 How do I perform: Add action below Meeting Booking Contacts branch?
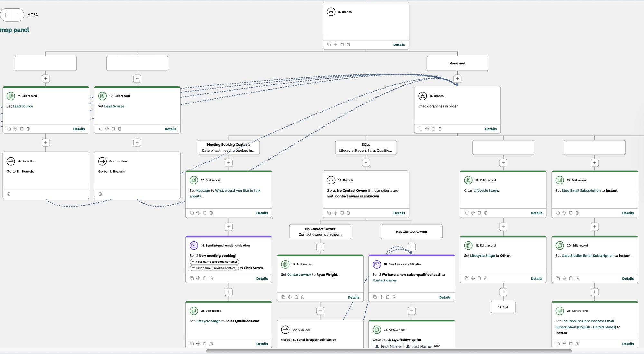(x=229, y=163)
